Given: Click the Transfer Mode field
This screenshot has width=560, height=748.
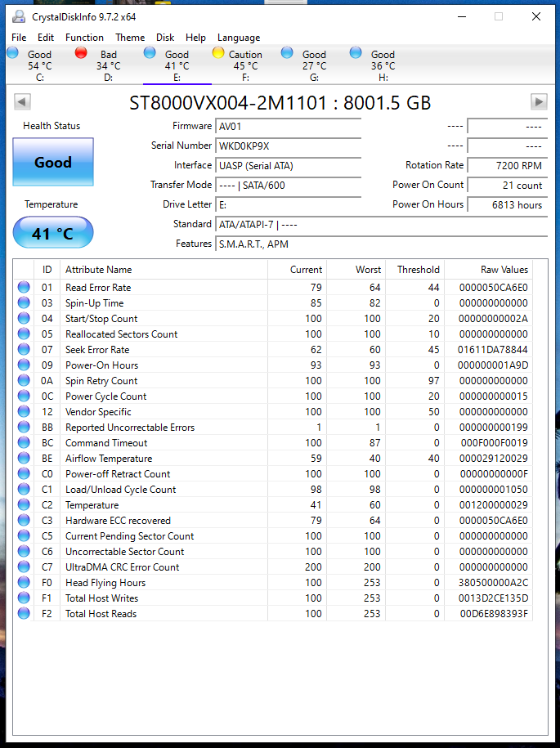Looking at the screenshot, I should tap(288, 185).
